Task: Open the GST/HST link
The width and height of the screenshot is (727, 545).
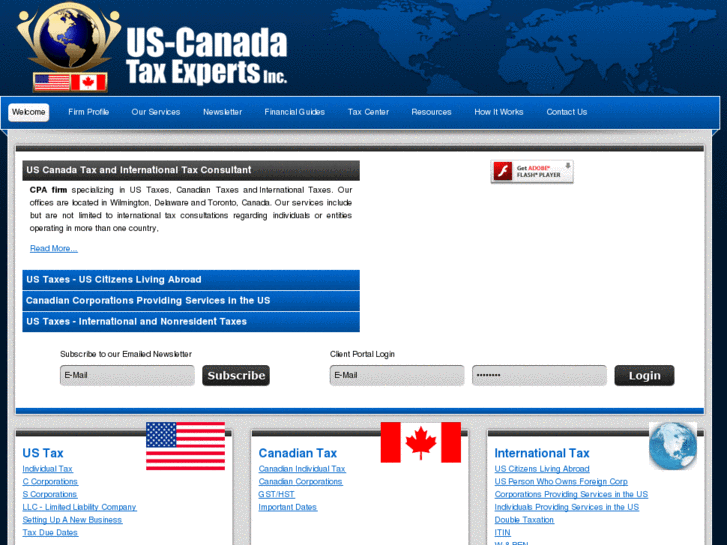Action: [x=276, y=494]
